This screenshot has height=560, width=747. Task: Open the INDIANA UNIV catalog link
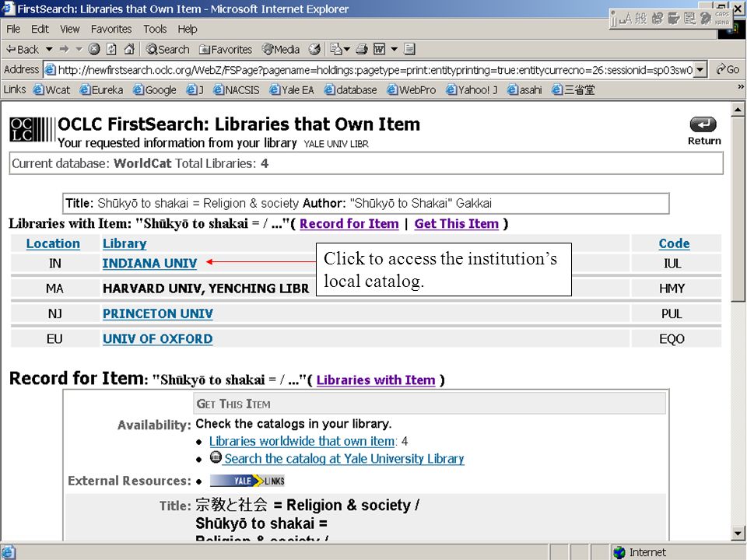pos(149,264)
